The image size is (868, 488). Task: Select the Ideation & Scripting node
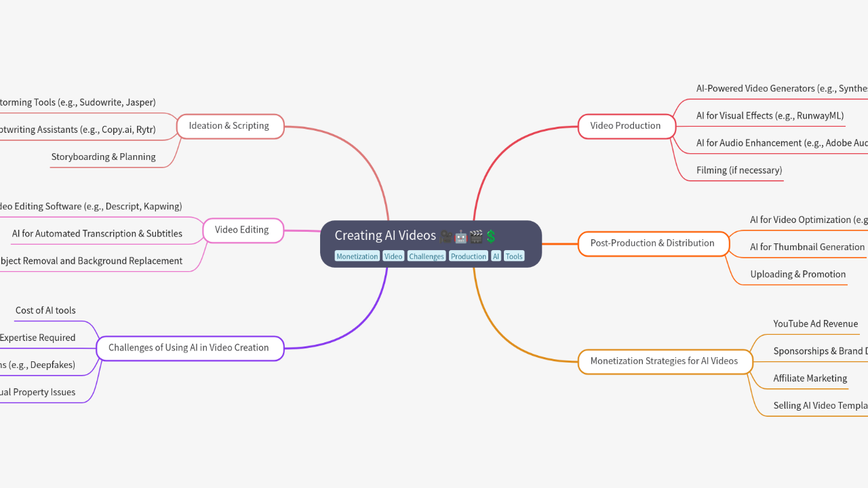point(230,126)
